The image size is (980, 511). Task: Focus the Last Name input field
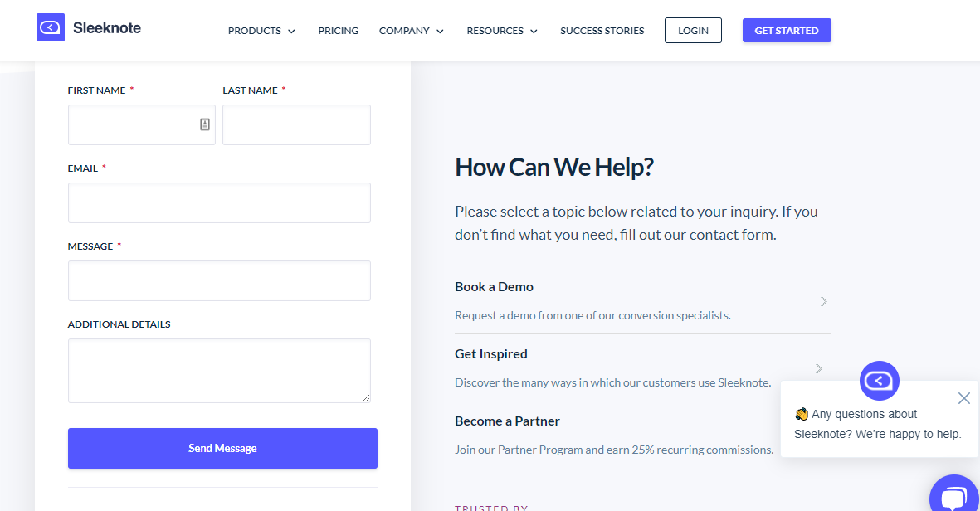pyautogui.click(x=296, y=125)
